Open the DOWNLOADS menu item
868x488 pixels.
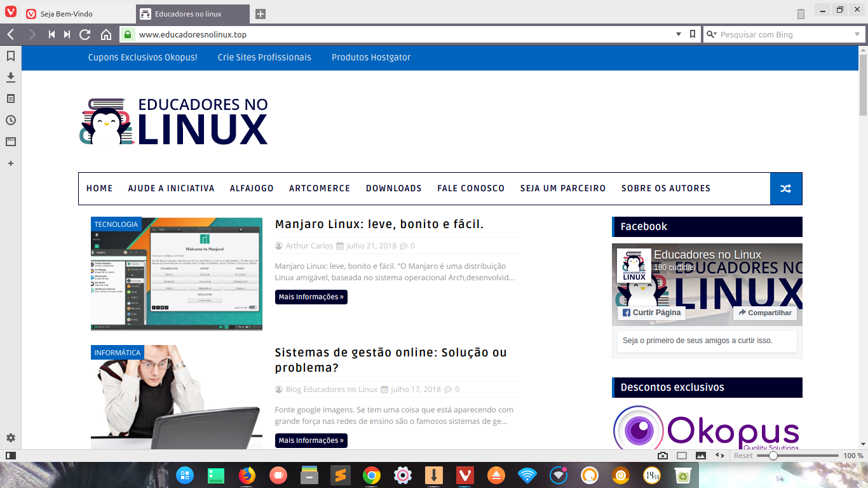click(394, 188)
